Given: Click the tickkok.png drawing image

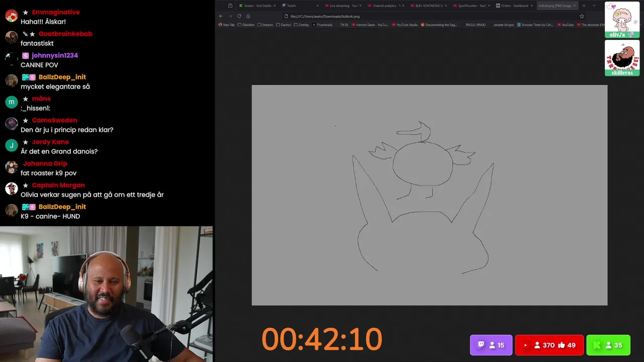Looking at the screenshot, I should 429,195.
